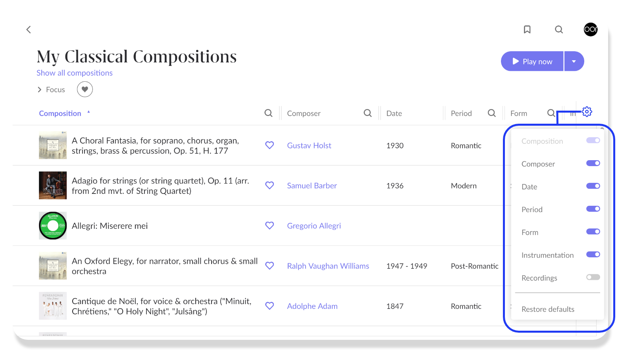
Task: Open the Play now dropdown arrow
Action: (x=574, y=61)
